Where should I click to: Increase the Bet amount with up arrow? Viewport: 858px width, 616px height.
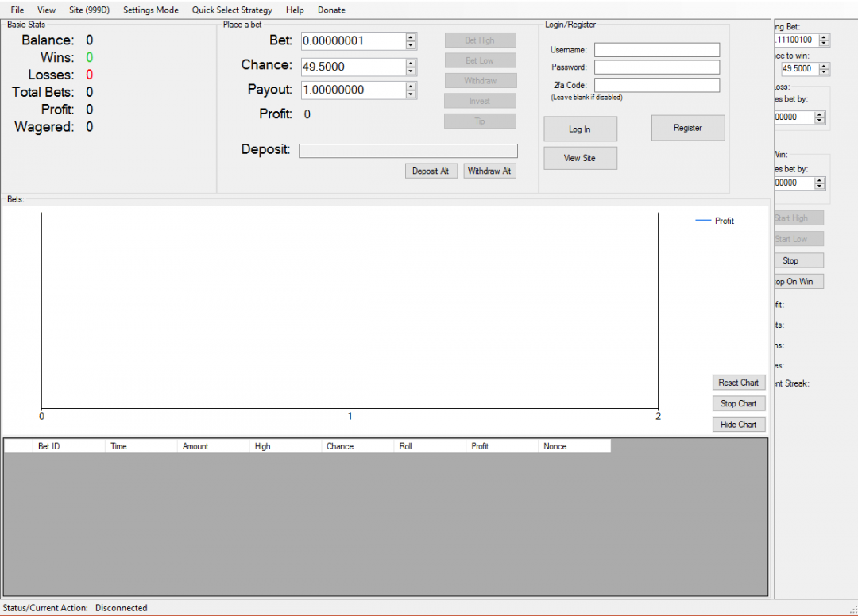(x=411, y=37)
